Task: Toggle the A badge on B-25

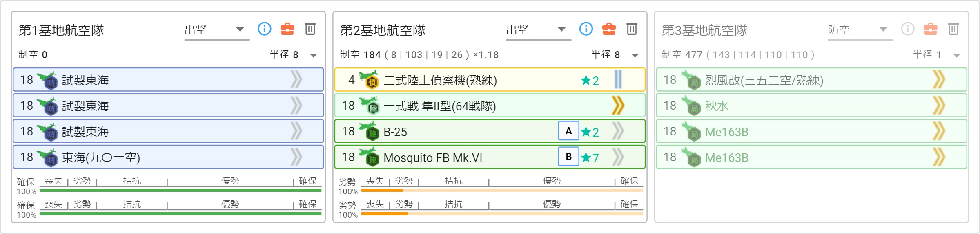Action: coord(568,131)
